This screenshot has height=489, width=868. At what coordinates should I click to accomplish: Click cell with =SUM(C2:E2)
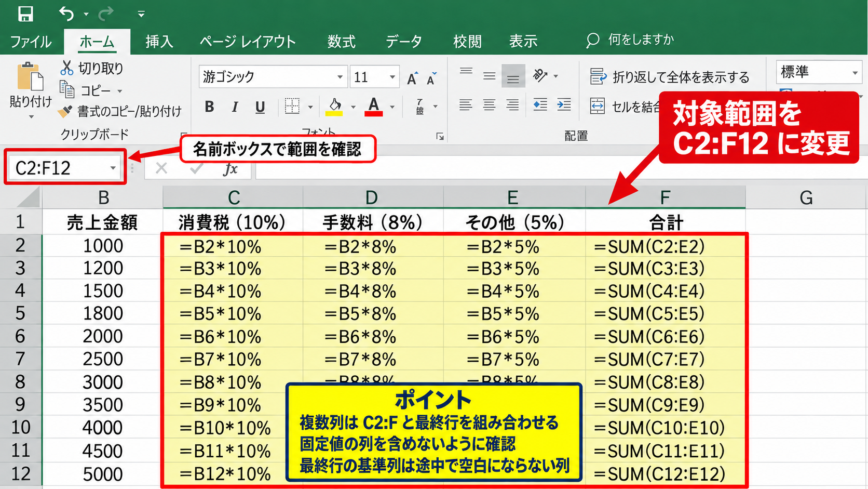(666, 246)
